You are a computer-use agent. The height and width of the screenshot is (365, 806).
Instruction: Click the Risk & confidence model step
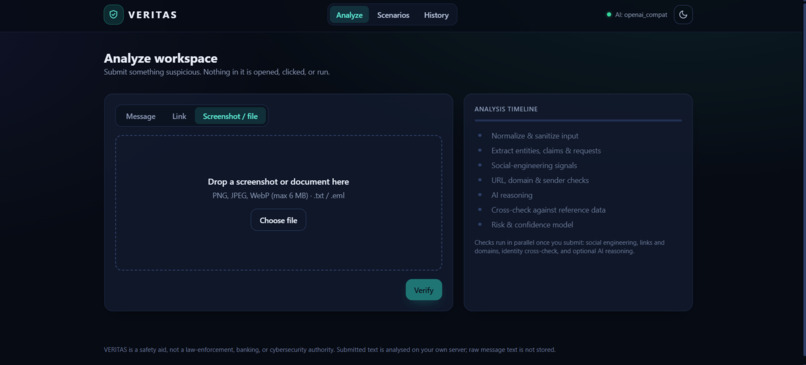[532, 225]
